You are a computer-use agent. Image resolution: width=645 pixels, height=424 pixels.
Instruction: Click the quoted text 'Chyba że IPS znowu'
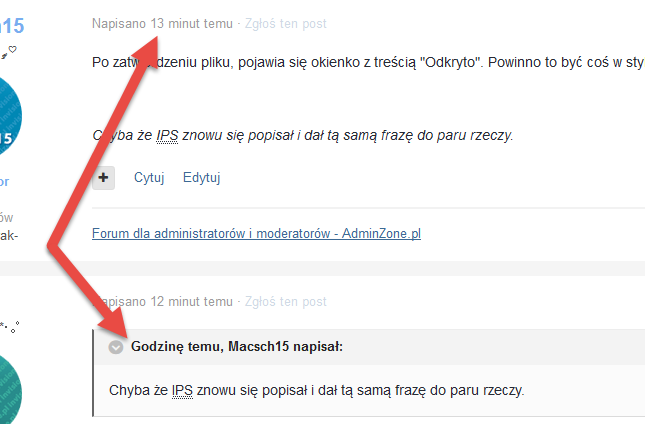tap(317, 390)
